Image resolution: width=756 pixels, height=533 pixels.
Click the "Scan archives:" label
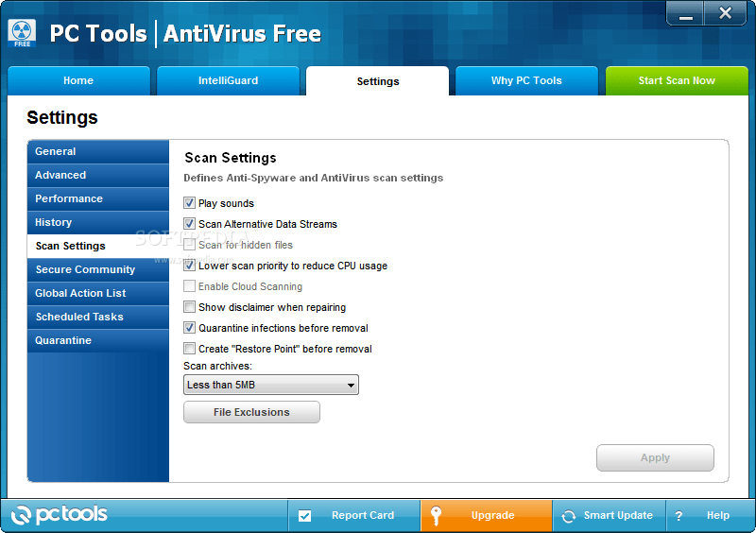217,366
